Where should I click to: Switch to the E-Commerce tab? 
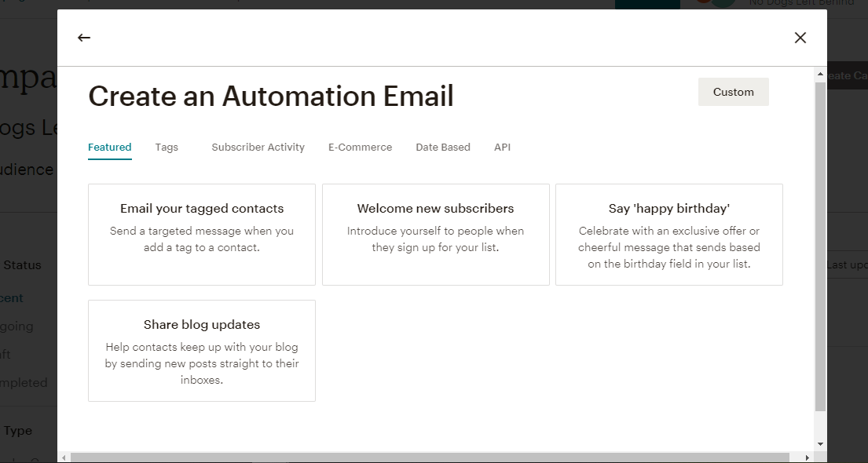360,148
